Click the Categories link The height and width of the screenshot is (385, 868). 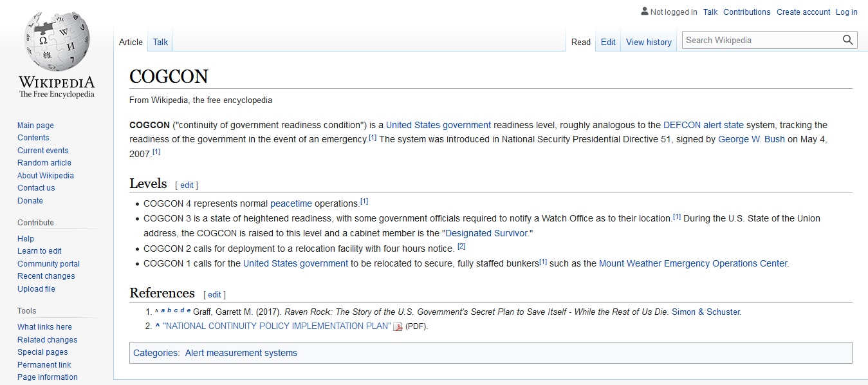[155, 353]
